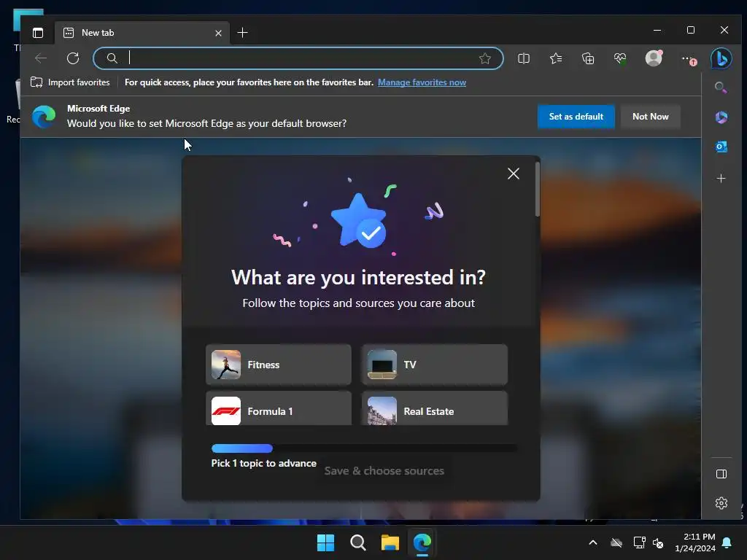Add a sidebar app with plus
This screenshot has height=560, width=747.
coord(721,179)
